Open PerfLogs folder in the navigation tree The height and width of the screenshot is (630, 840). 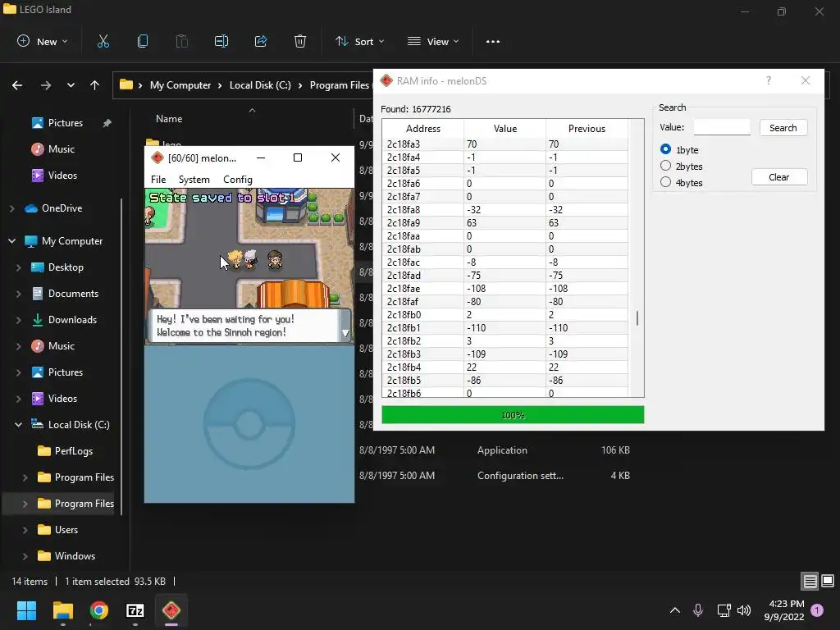click(73, 451)
